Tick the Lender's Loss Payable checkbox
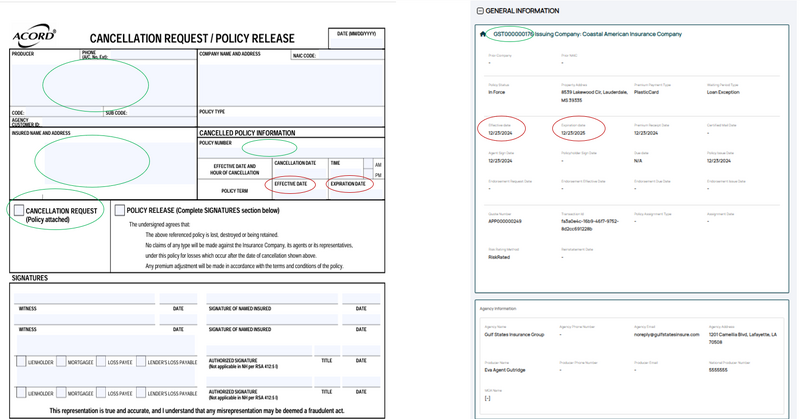 pos(141,362)
